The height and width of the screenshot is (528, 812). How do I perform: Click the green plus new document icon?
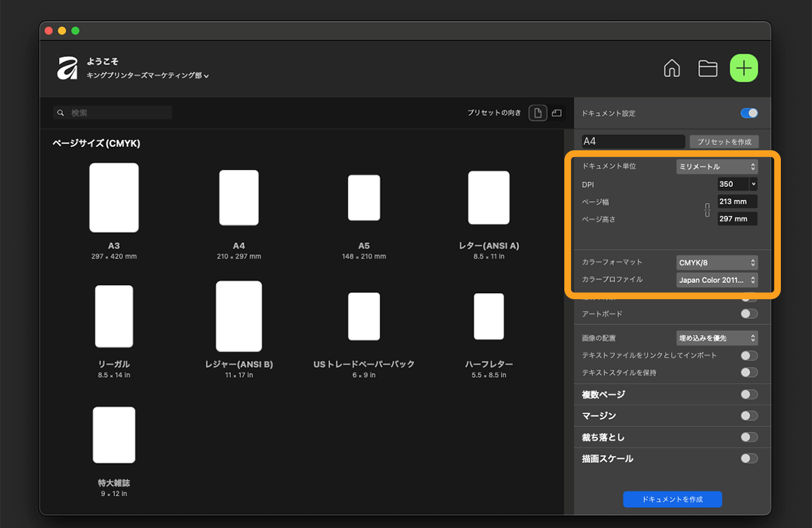744,68
